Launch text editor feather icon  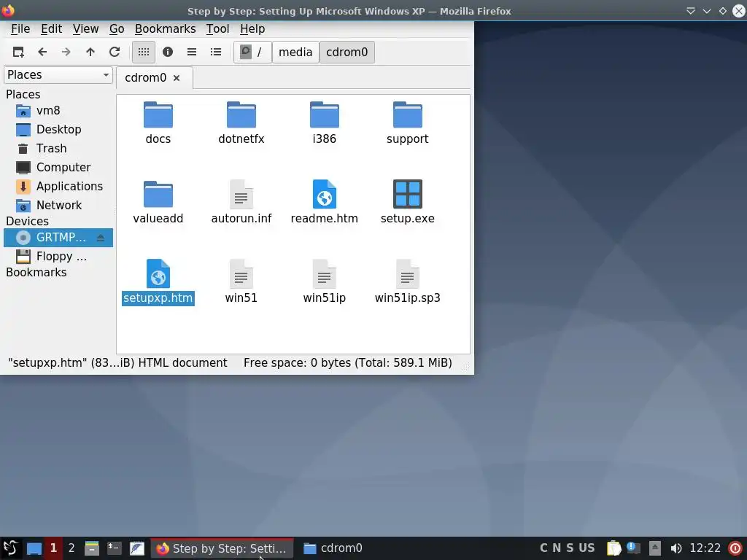pos(137,548)
